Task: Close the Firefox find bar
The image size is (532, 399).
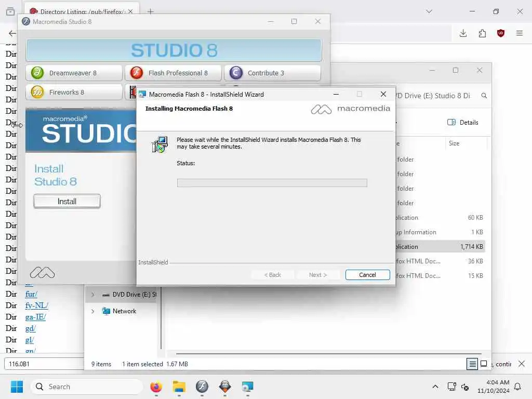Action: (522, 364)
